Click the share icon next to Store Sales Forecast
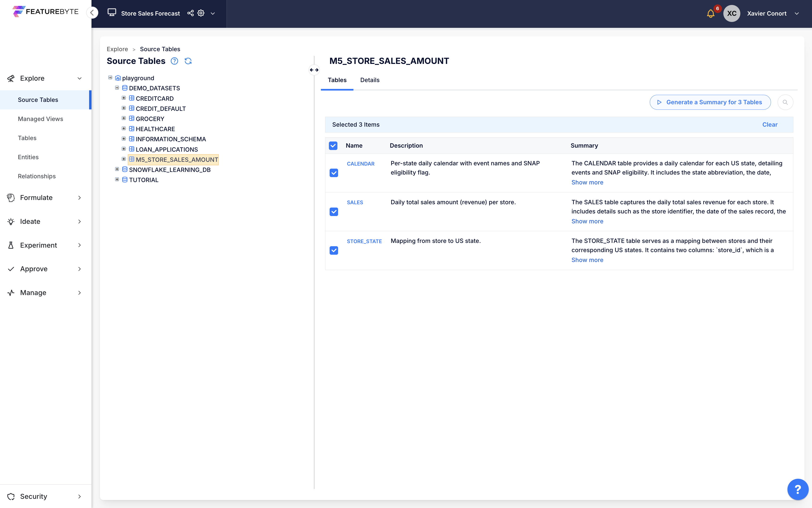The width and height of the screenshot is (812, 508). pos(191,13)
